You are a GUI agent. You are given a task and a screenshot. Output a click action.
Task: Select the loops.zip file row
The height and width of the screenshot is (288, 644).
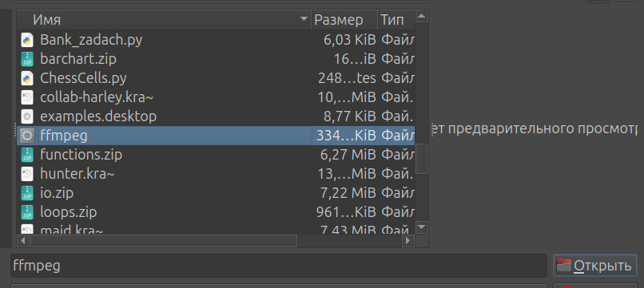coord(216,212)
